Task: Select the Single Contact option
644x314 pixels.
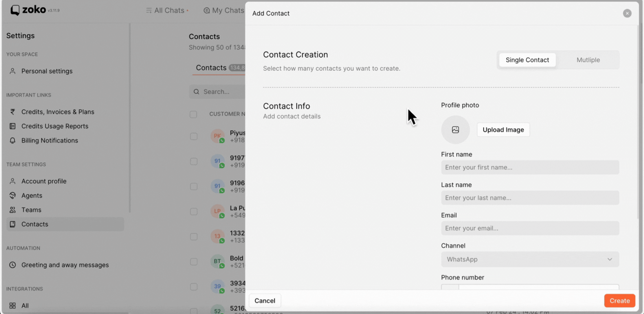Action: (x=527, y=60)
